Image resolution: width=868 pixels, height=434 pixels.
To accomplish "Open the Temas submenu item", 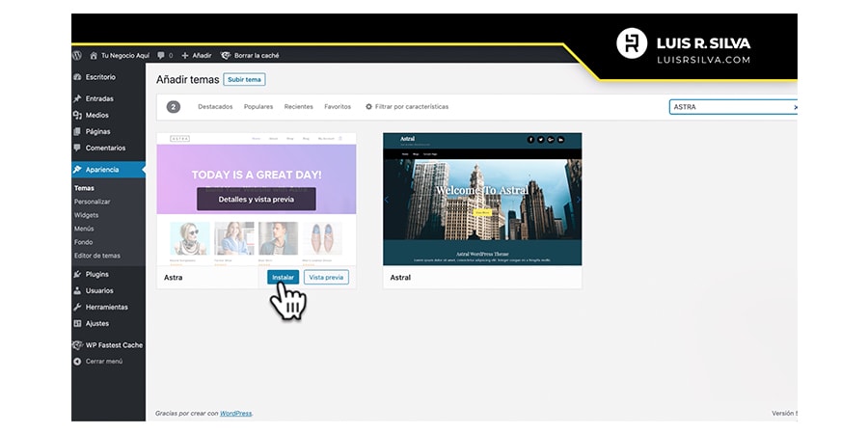I will (84, 188).
